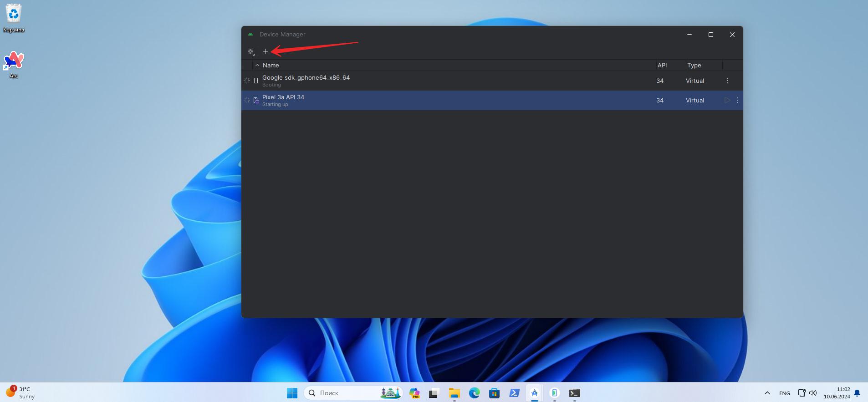Switch to Android Studio in the taskbar
This screenshot has width=868, height=402.
pyautogui.click(x=534, y=393)
